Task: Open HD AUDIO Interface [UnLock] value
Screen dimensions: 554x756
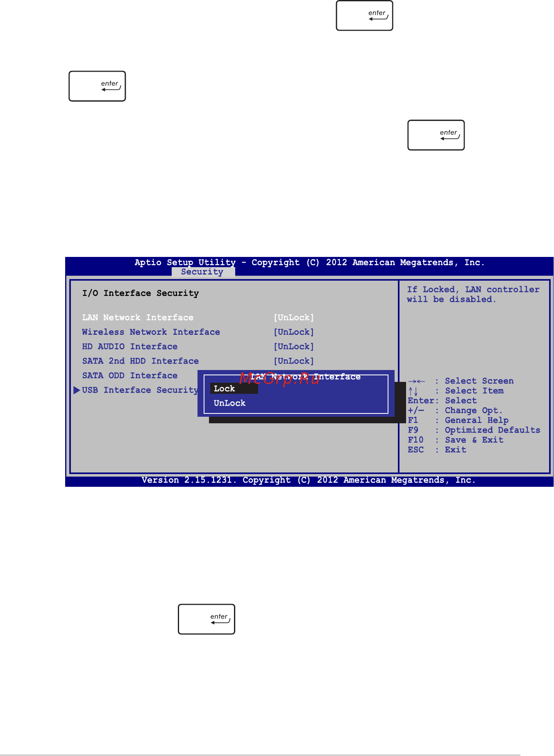Action: pyautogui.click(x=294, y=347)
